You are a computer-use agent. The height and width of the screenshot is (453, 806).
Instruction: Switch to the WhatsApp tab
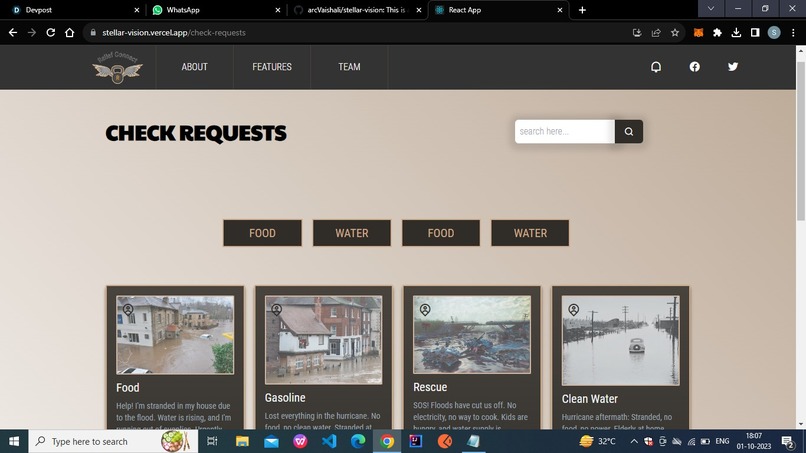(216, 10)
